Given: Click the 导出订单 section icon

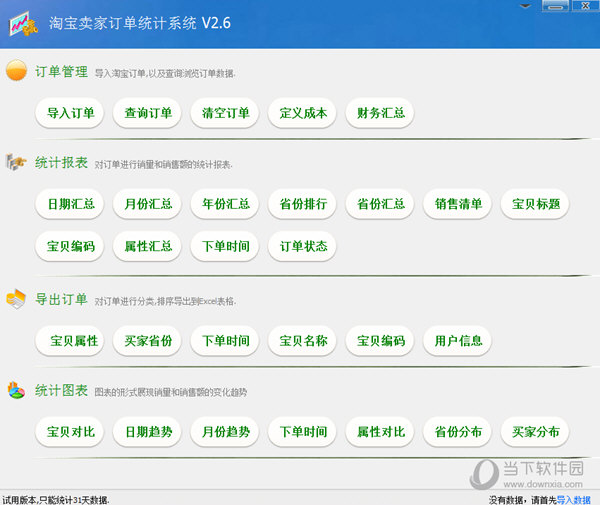Looking at the screenshot, I should click(16, 299).
